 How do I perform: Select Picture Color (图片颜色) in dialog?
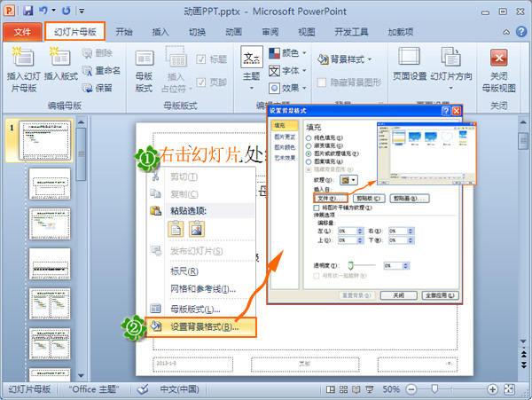[x=285, y=147]
